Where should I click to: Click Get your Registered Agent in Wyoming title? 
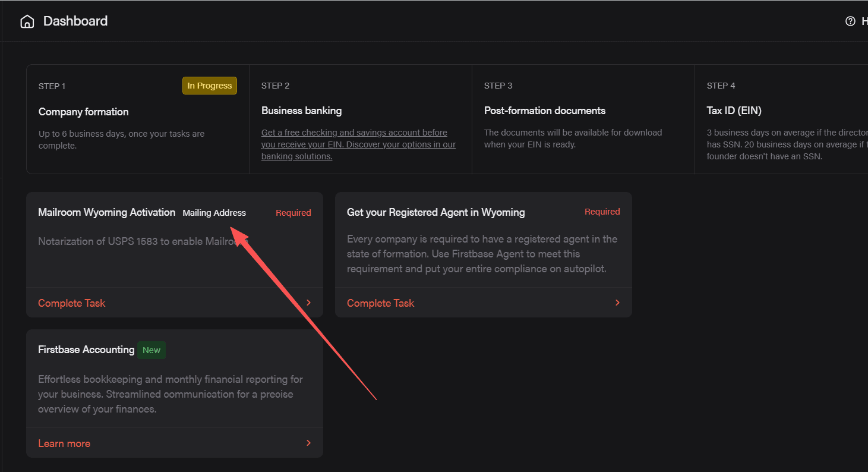[436, 212]
